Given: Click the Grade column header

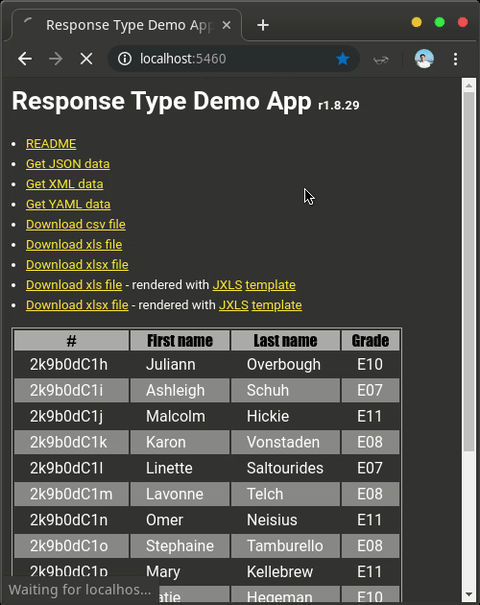Looking at the screenshot, I should (x=370, y=341).
